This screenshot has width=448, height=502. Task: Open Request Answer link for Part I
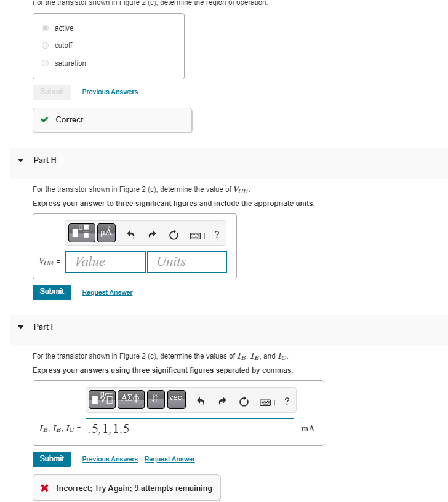(170, 459)
